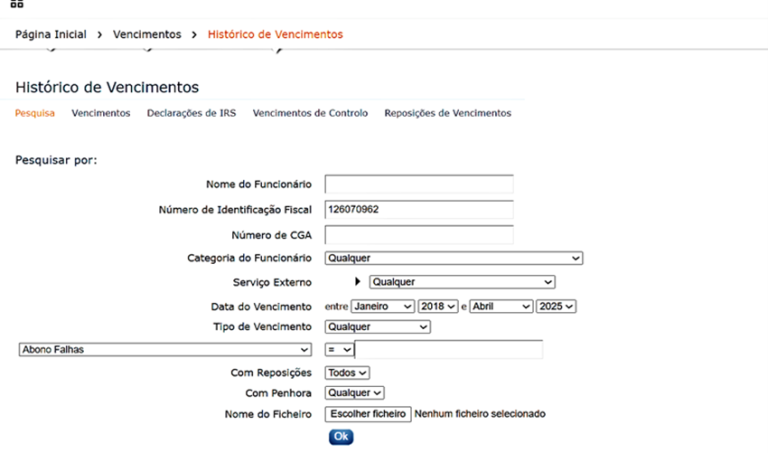Expand the Serviço Externo arrow
This screenshot has width=768, height=453.
click(x=358, y=283)
